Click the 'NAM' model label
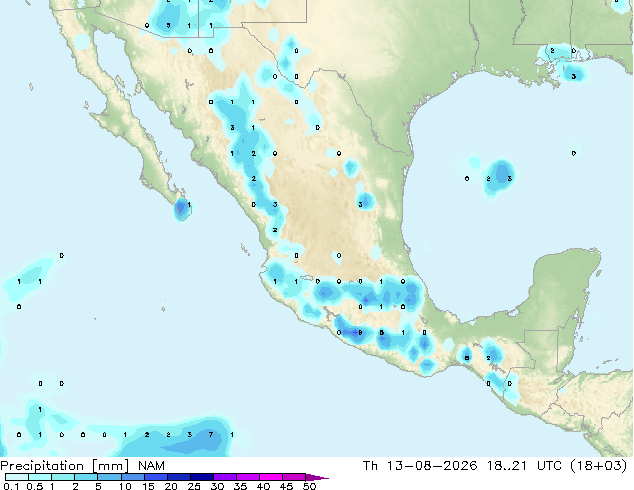 151,466
